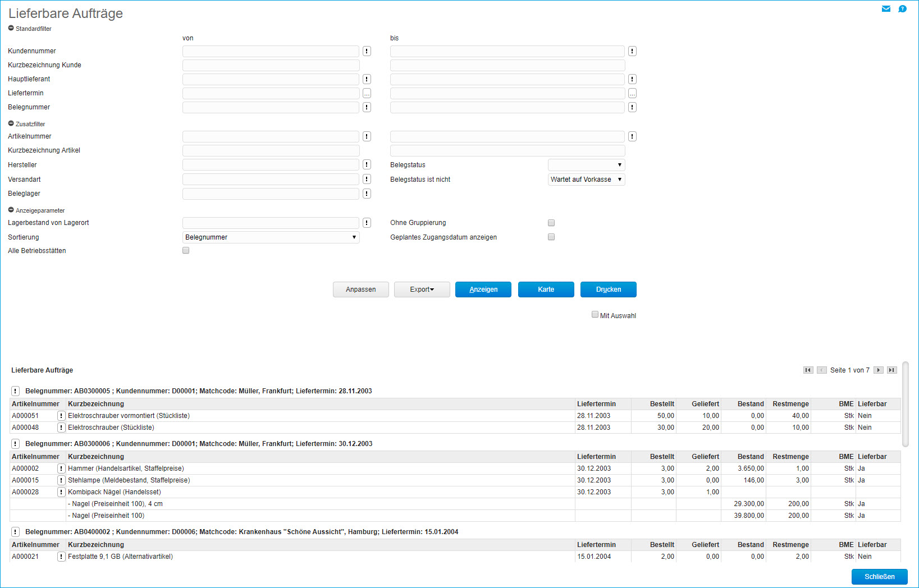The height and width of the screenshot is (588, 919).
Task: Open the Sortierung dropdown showing Belegnummer
Action: [x=271, y=237]
